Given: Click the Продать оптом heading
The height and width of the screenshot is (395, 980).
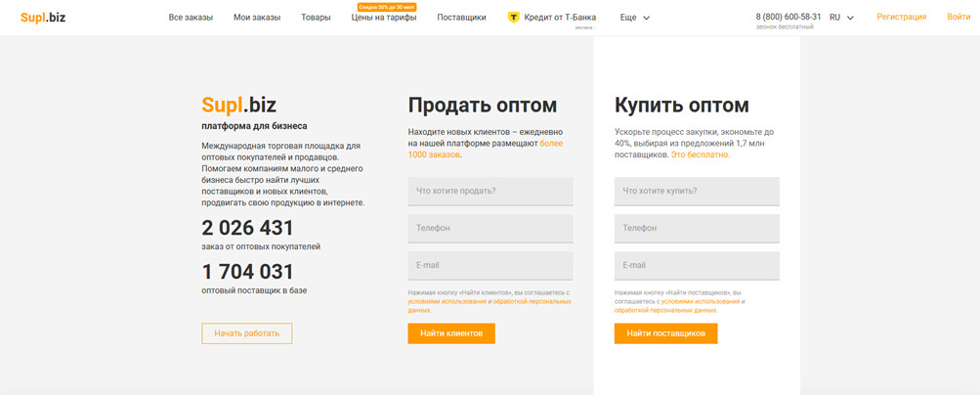Looking at the screenshot, I should point(483,105).
